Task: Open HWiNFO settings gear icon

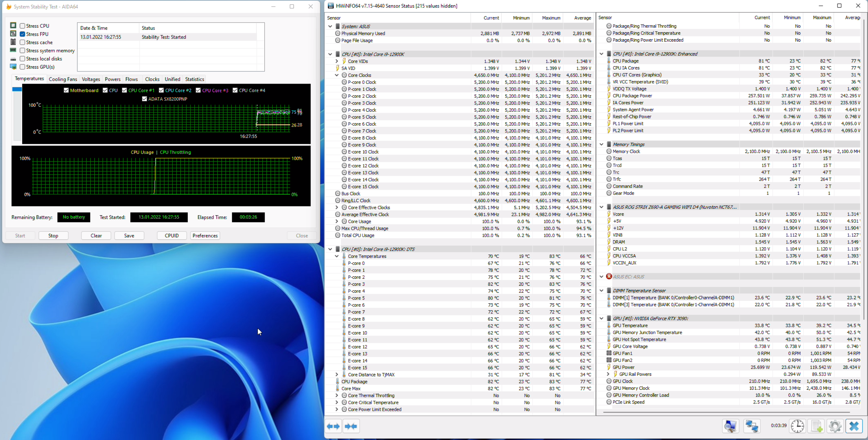Action: [x=835, y=426]
